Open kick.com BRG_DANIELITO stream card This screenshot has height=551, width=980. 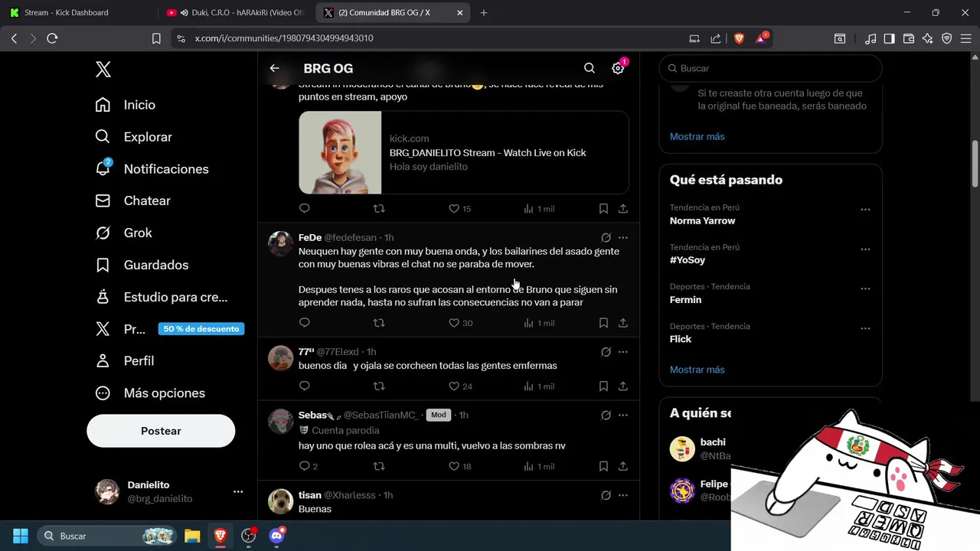(464, 152)
